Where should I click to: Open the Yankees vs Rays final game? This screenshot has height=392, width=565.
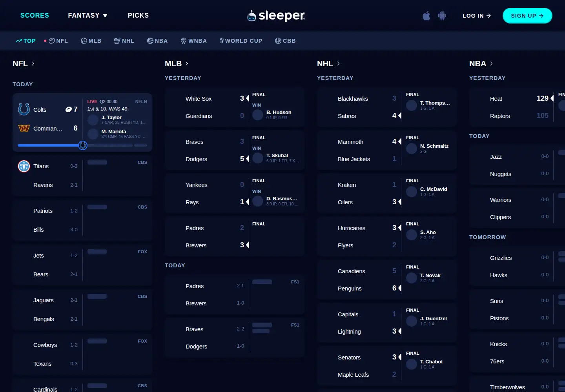point(235,194)
